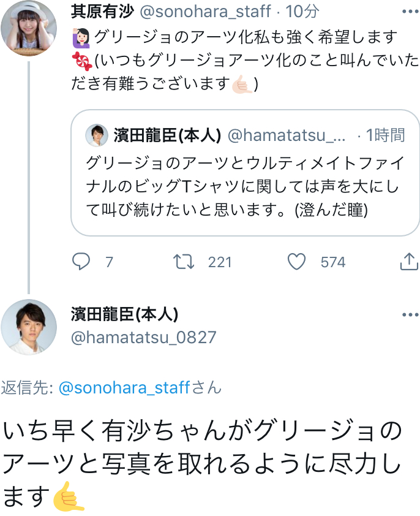Open the @hamatatsu_0827 handle

[x=144, y=337]
